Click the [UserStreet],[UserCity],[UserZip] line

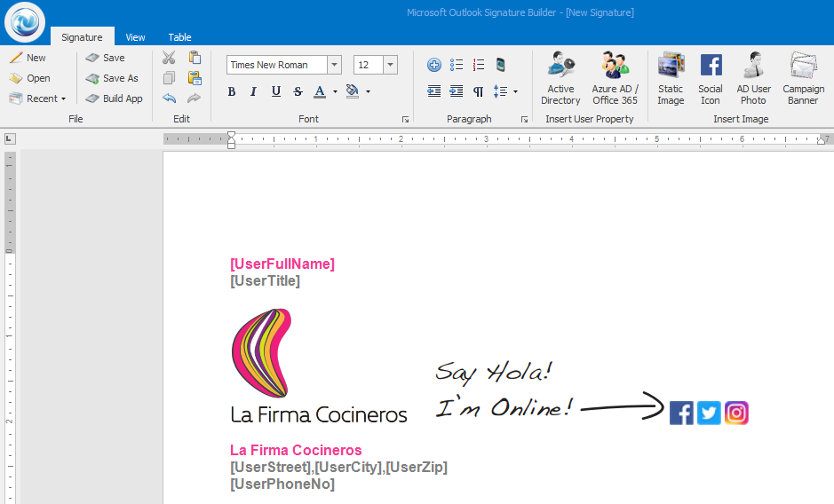tap(338, 468)
